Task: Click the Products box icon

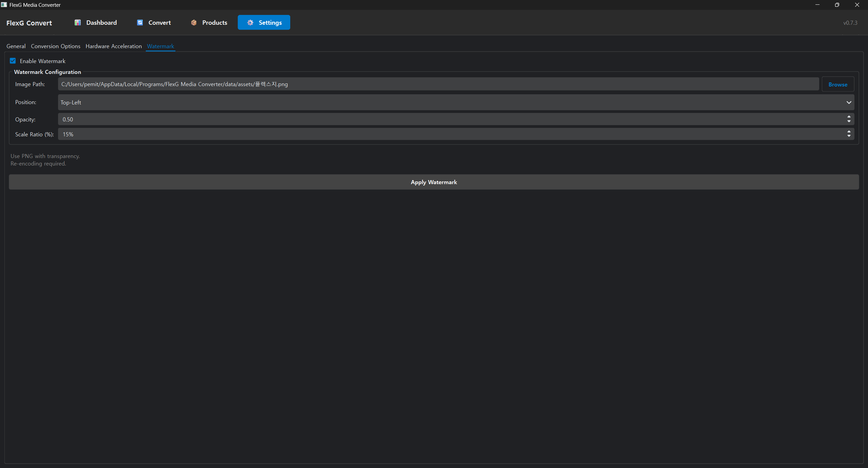Action: [194, 22]
